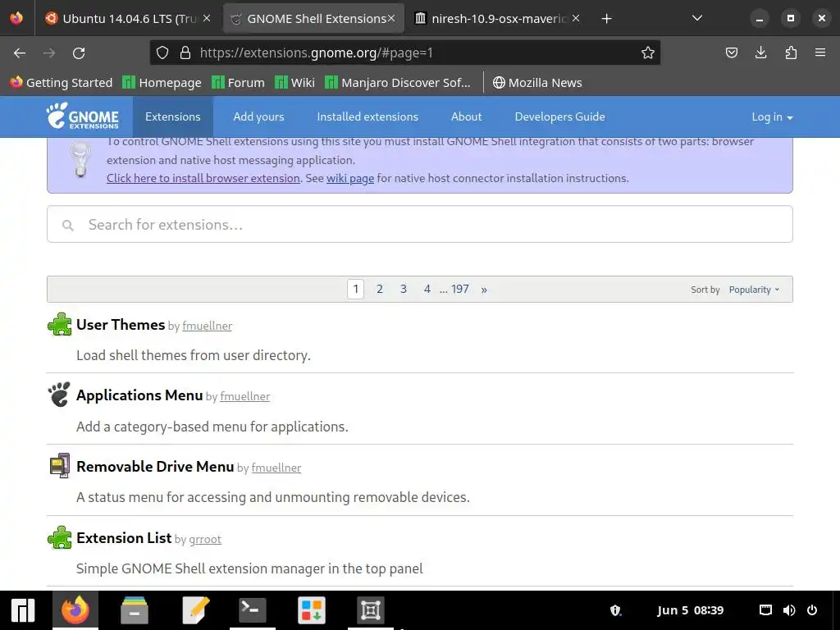Open the Mozilla News bookmark
The width and height of the screenshot is (840, 630).
tap(537, 83)
